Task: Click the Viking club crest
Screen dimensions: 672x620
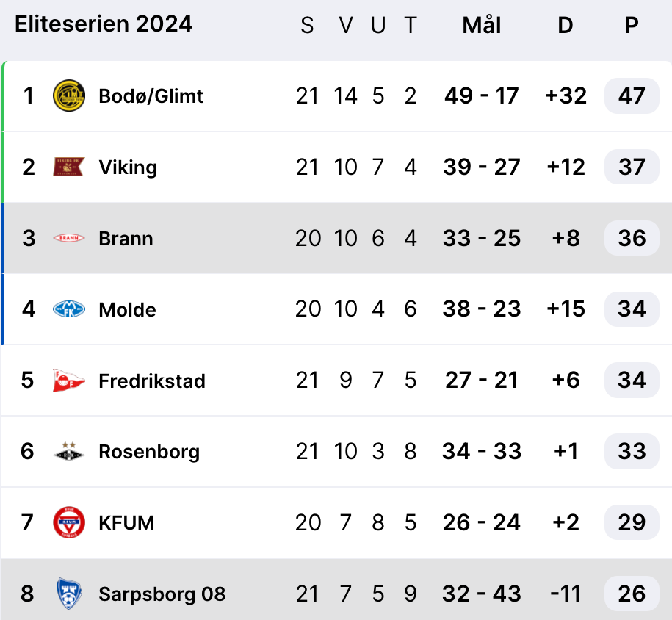Action: (x=69, y=167)
